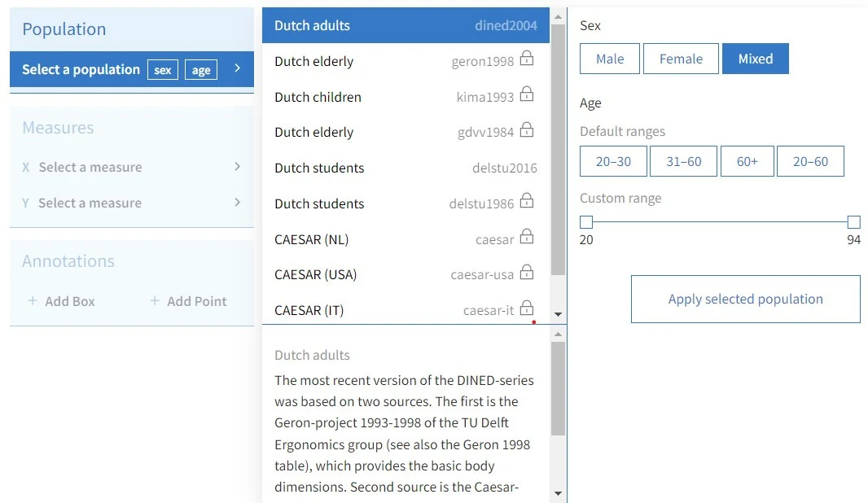Click the description scroll down arrow
868x503 pixels.
click(x=558, y=493)
